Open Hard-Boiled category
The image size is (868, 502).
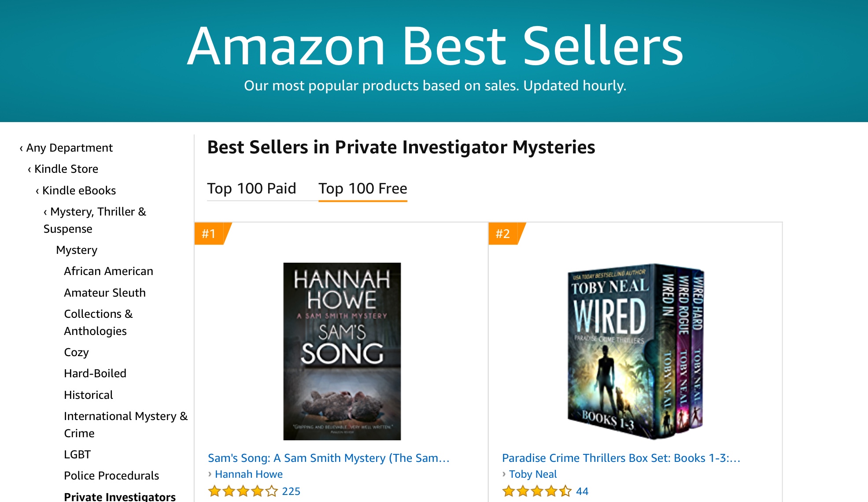tap(95, 373)
